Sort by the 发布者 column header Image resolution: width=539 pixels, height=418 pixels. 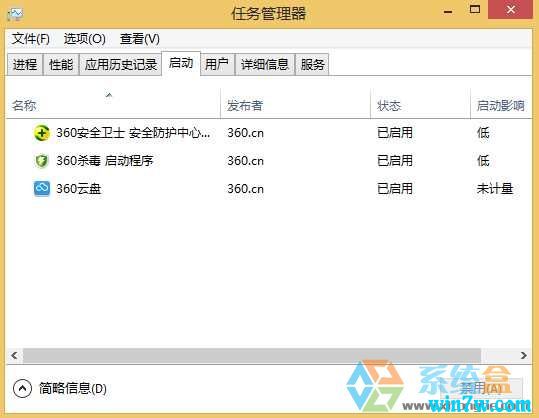coord(295,103)
